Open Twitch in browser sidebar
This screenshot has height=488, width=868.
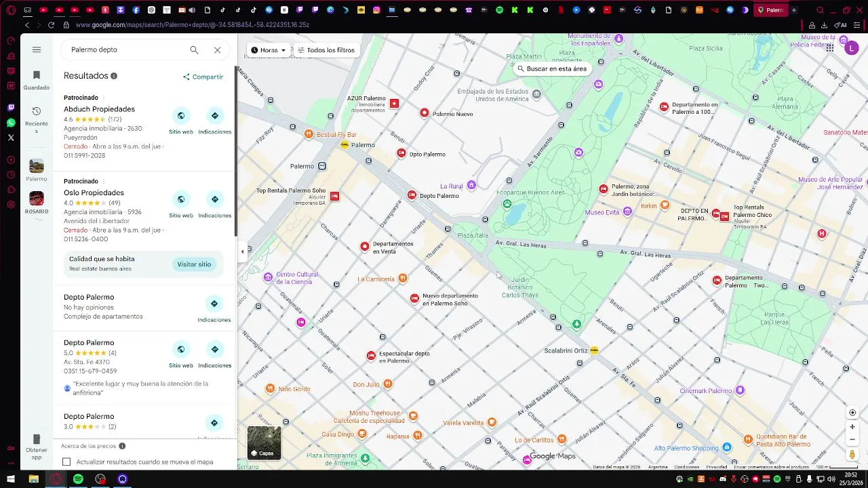click(11, 108)
